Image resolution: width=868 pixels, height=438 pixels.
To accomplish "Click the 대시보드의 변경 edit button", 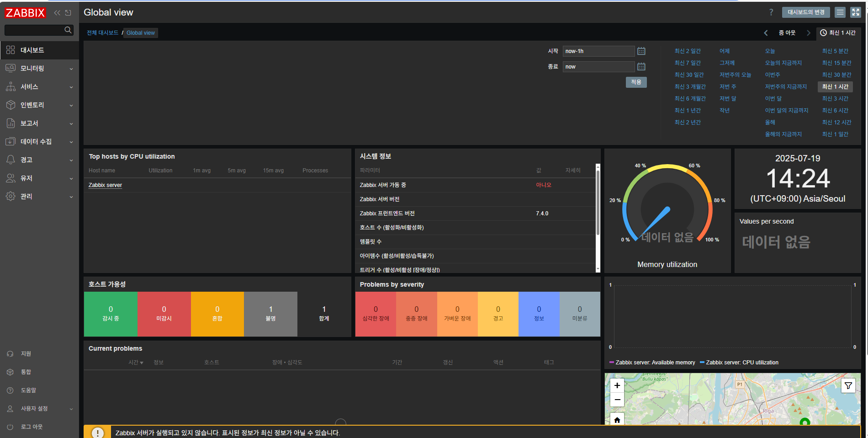I will 806,12.
